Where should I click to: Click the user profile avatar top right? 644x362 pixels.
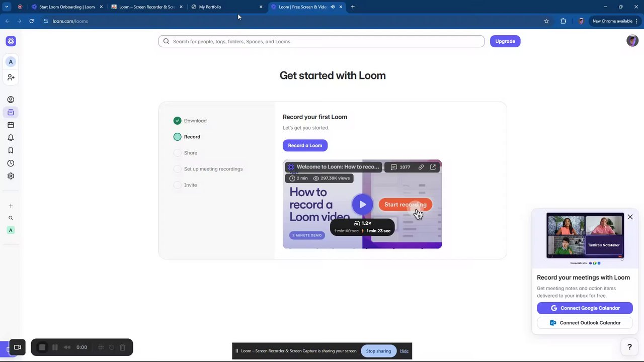pyautogui.click(x=632, y=41)
